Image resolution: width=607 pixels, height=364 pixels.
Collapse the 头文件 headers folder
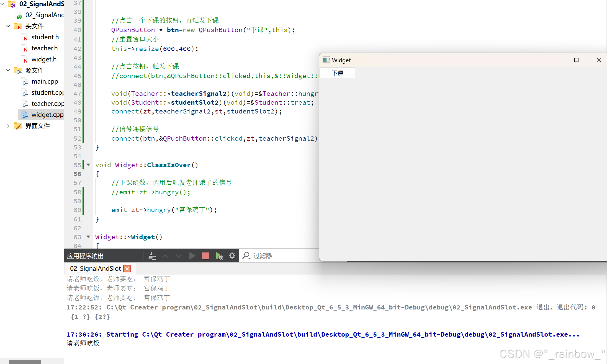pos(8,26)
